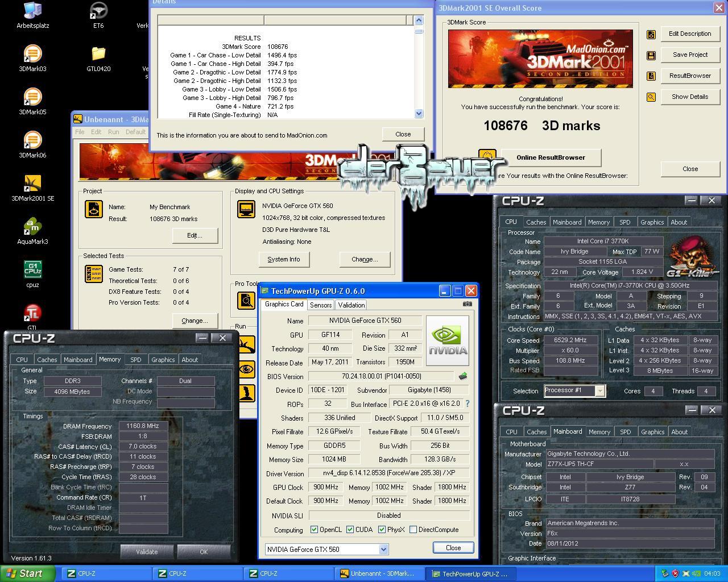Click Project icon in 3DMark main window
The height and width of the screenshot is (582, 728).
pyautogui.click(x=94, y=209)
